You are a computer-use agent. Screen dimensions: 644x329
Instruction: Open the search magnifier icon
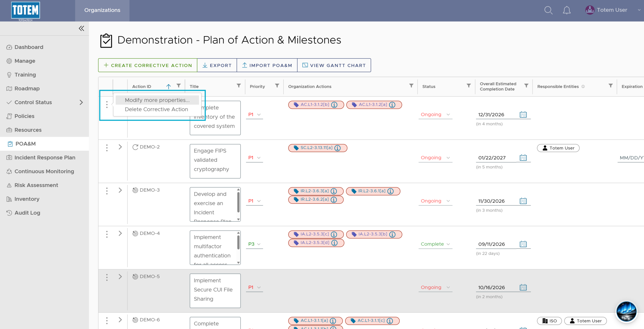(548, 10)
